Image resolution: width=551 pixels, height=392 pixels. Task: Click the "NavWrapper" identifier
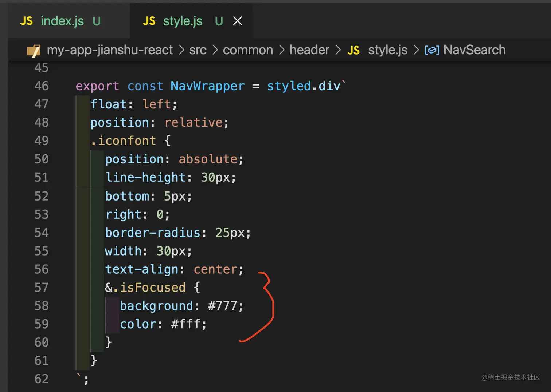click(208, 86)
